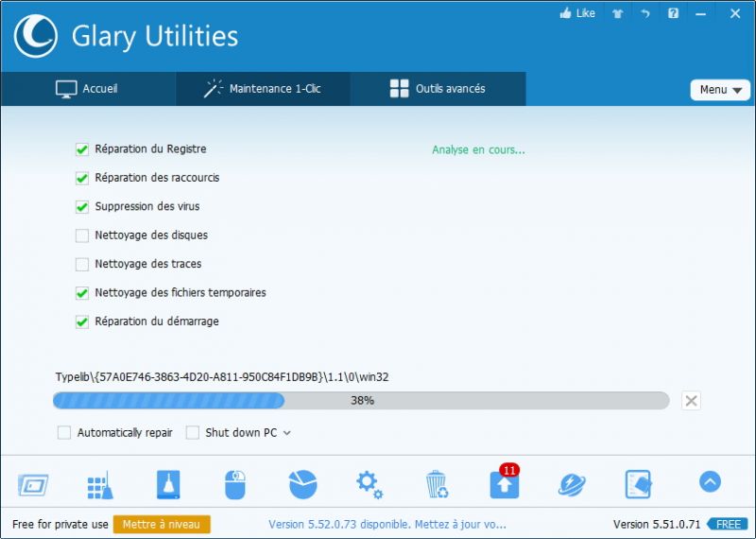Image resolution: width=756 pixels, height=539 pixels.
Task: Open the startup manager window icon
Action: [33, 485]
